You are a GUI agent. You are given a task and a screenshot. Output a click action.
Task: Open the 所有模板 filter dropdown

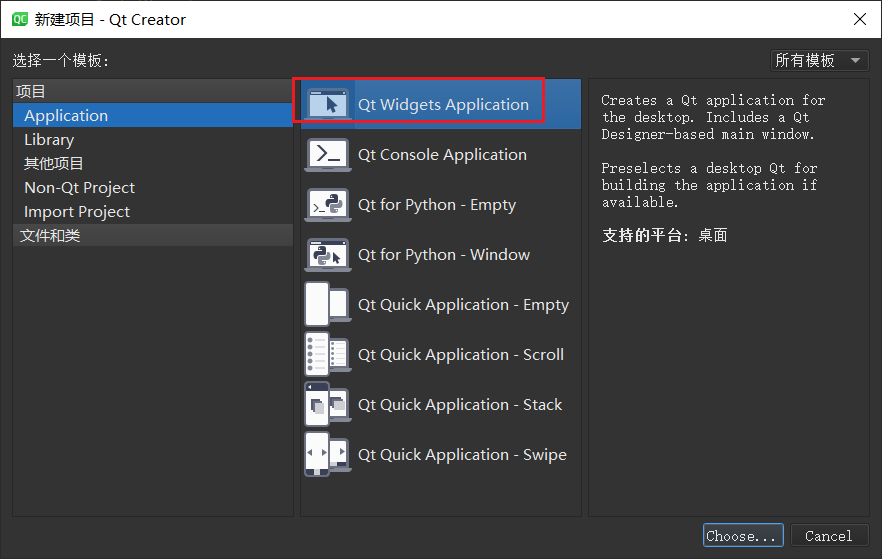tap(820, 60)
